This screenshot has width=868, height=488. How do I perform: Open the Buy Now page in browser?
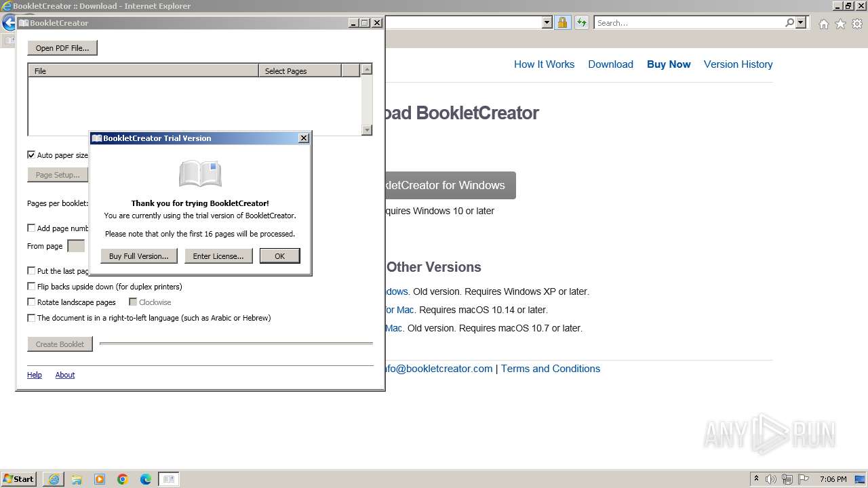click(669, 64)
